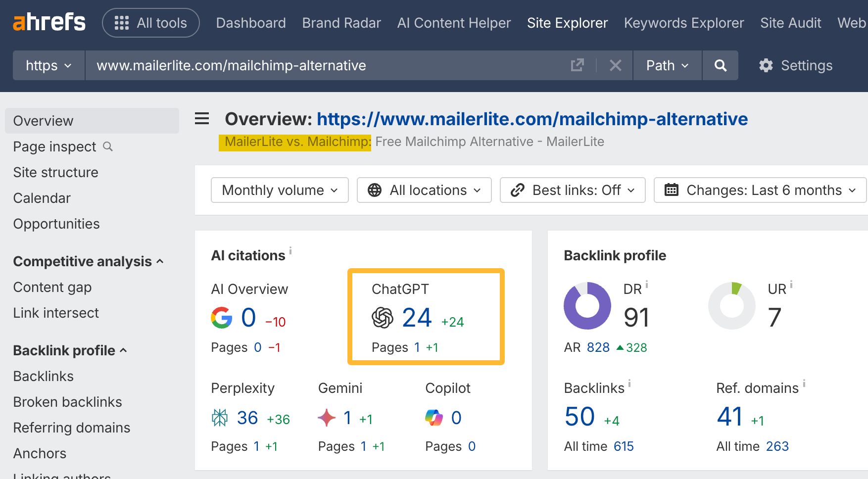
Task: Click the Perplexity icon in AI citations
Action: point(220,417)
